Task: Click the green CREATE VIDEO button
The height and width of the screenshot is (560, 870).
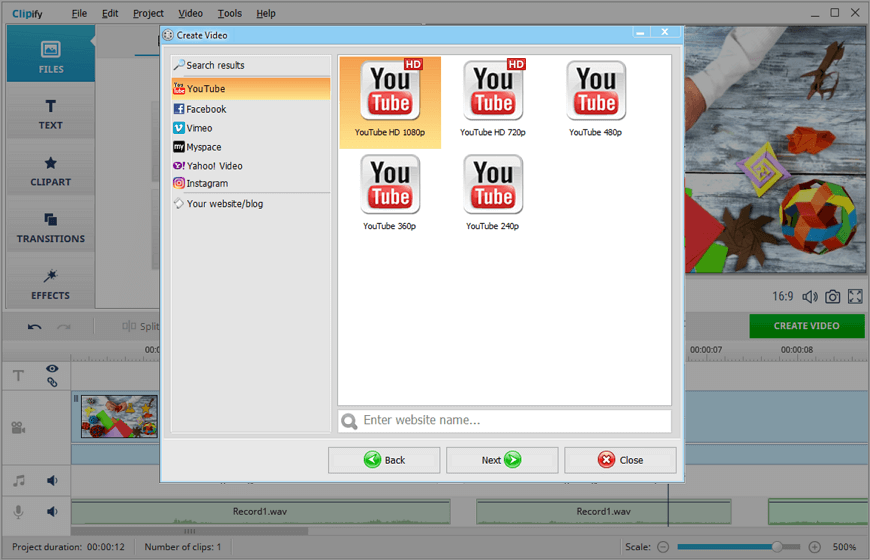Action: click(x=807, y=326)
